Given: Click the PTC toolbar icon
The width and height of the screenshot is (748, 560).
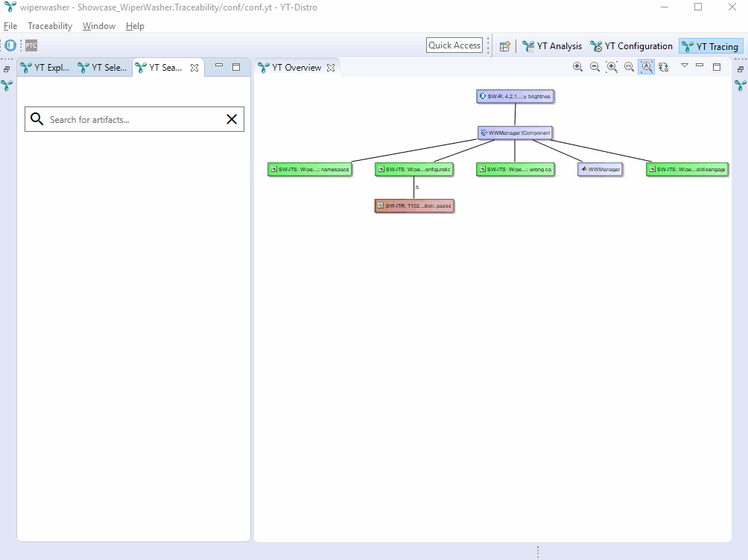Looking at the screenshot, I should 31,45.
